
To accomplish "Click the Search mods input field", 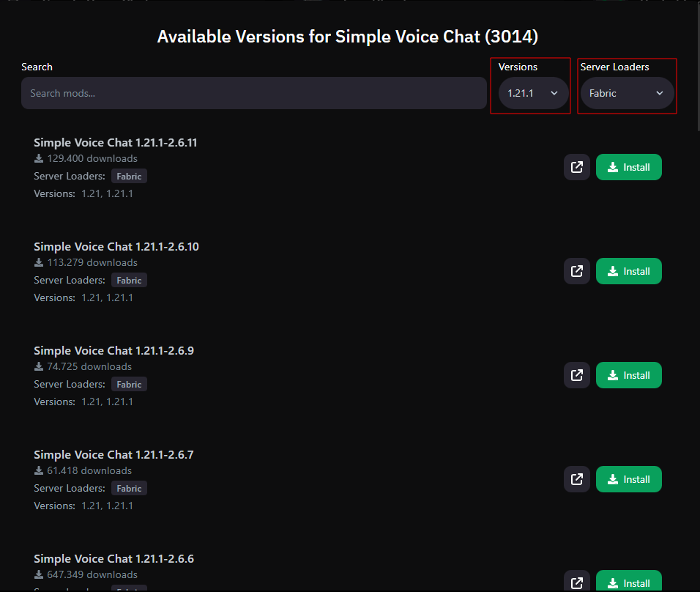I will [254, 93].
